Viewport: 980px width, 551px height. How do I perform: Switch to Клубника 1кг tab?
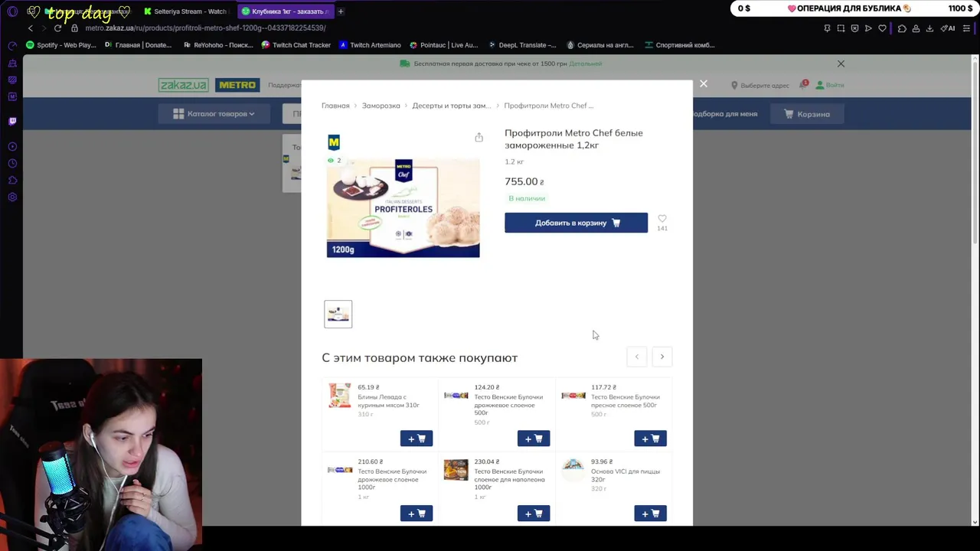(x=284, y=11)
